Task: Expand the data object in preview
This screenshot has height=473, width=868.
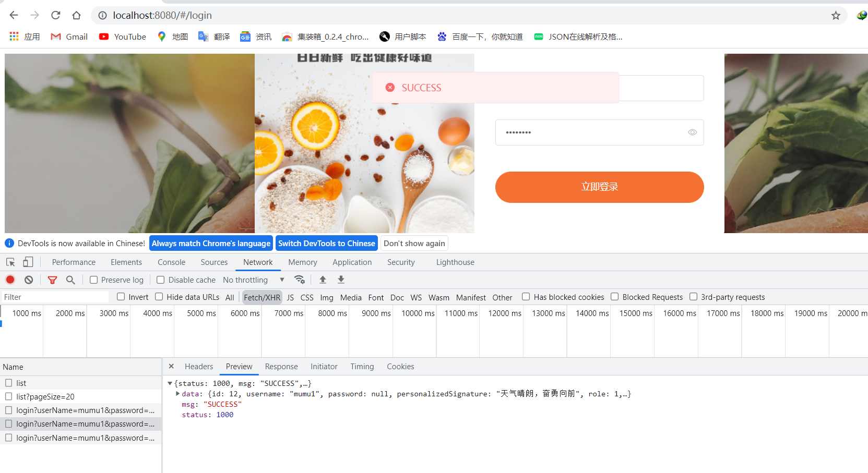Action: (x=178, y=394)
